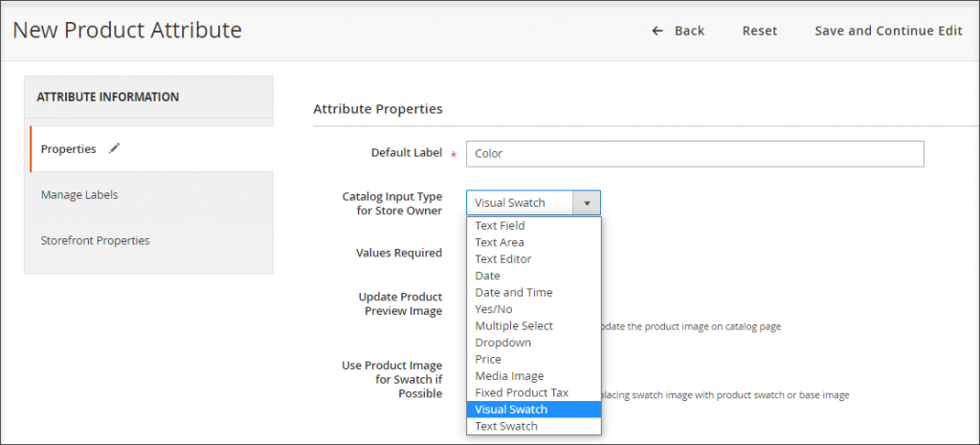The width and height of the screenshot is (980, 445).
Task: Select Fixed Product Tax option
Action: click(x=522, y=392)
